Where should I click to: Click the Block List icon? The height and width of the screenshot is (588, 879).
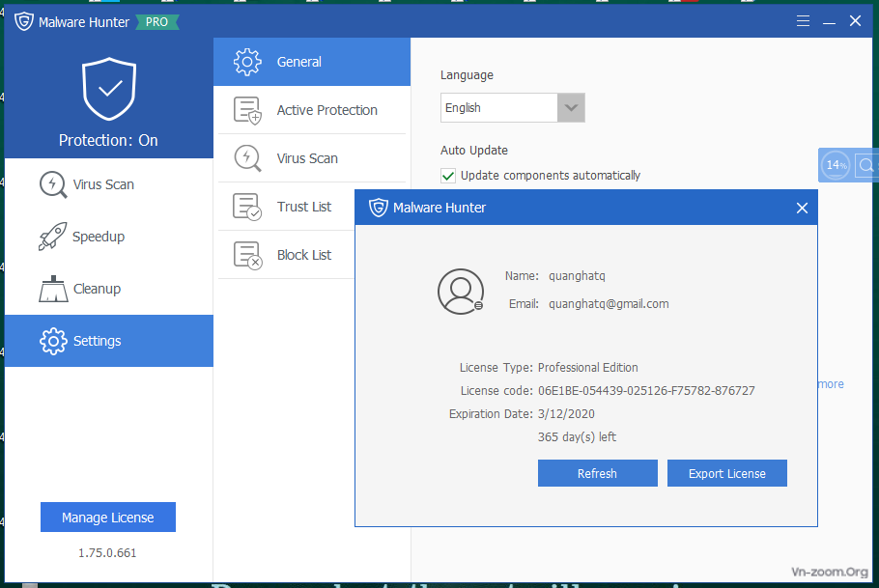coord(248,255)
